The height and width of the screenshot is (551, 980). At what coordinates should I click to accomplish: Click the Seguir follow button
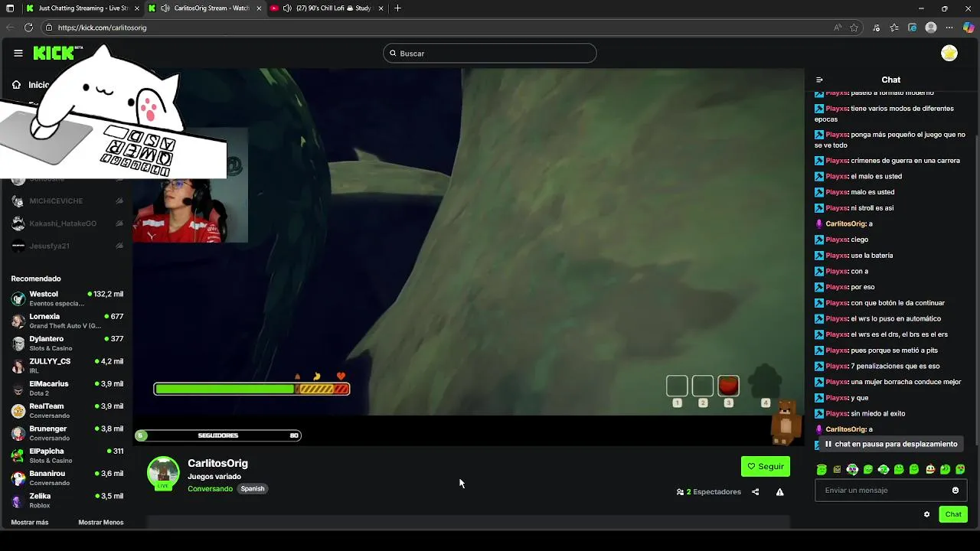766,466
